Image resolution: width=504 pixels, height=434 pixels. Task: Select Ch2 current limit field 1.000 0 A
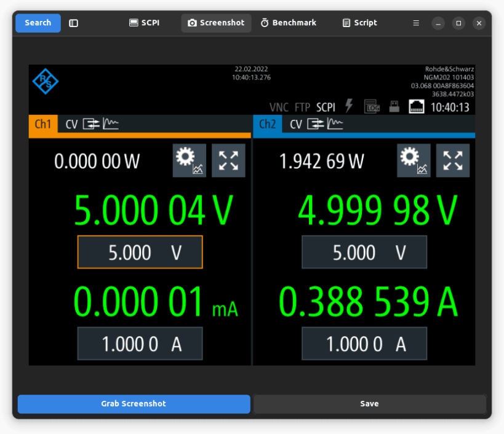[x=364, y=344]
